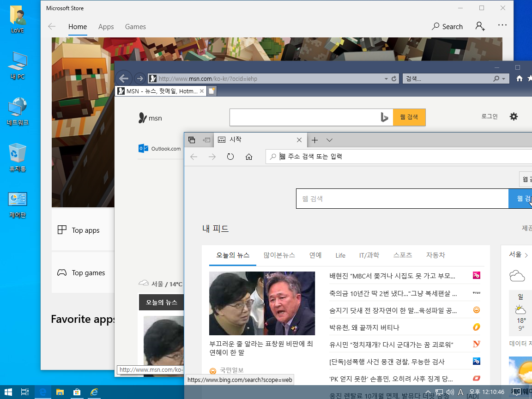Select the Home tab in Store
This screenshot has width=532, height=399.
[x=78, y=27]
